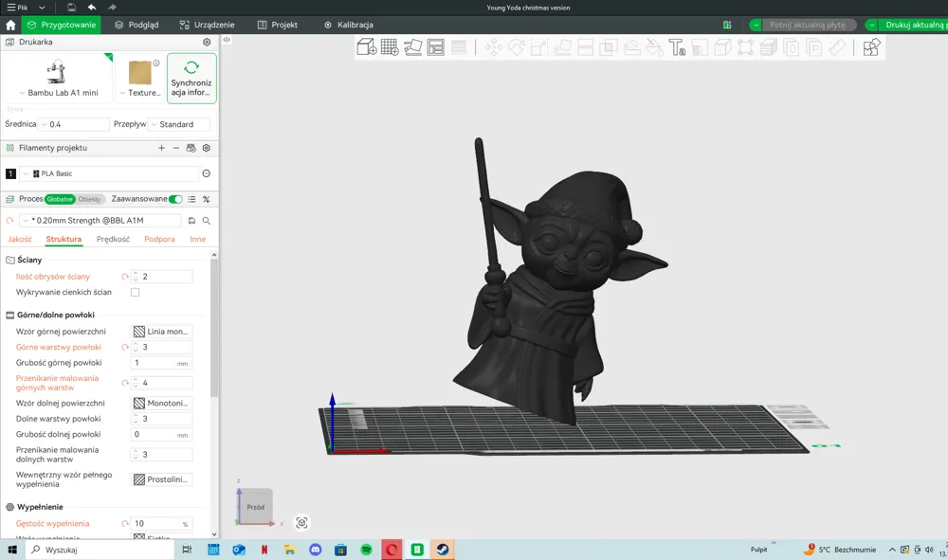Open Steam from the taskbar
Viewport: 948px width, 560px height.
click(443, 550)
